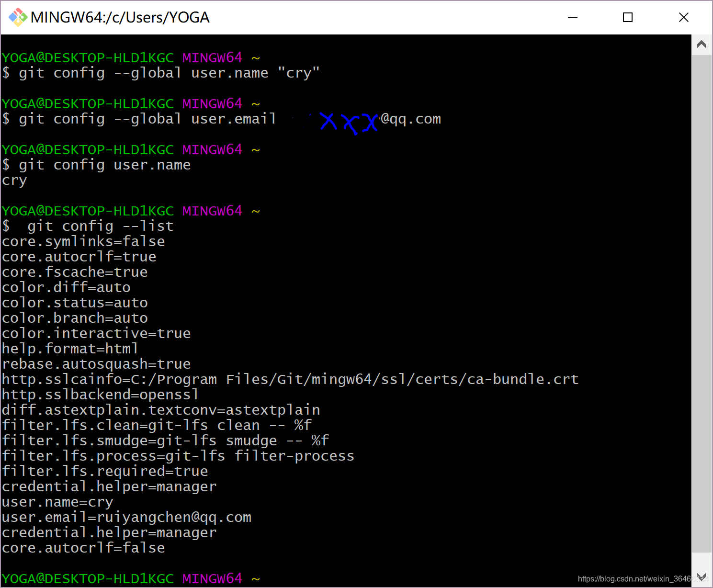
Task: Click the filter.lfs.clean line
Action: point(157,426)
